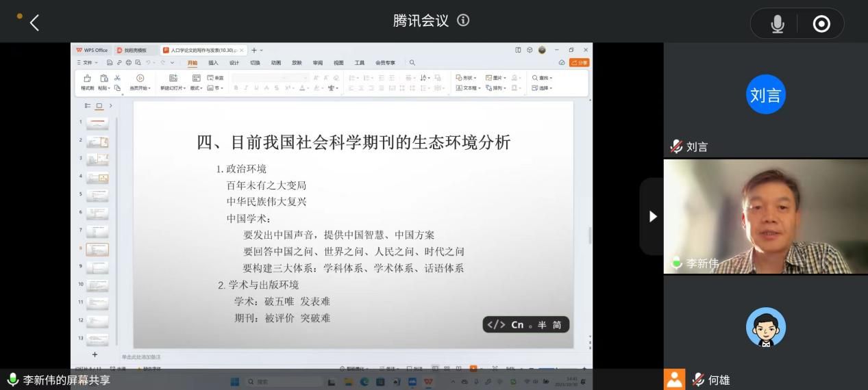Collapse the participant video panel with arrow

click(652, 216)
